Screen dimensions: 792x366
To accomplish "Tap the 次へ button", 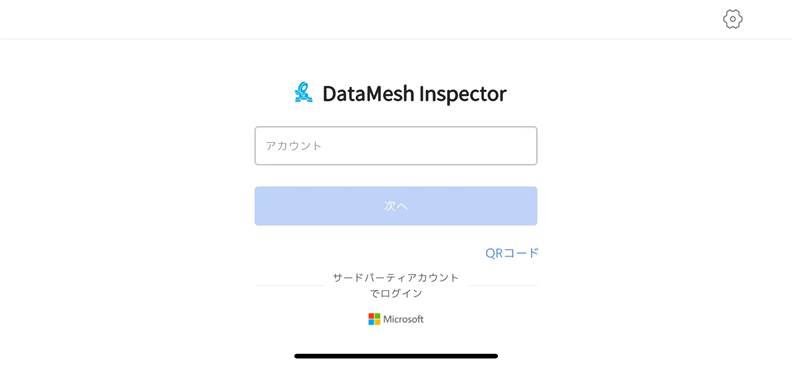I will pos(395,206).
